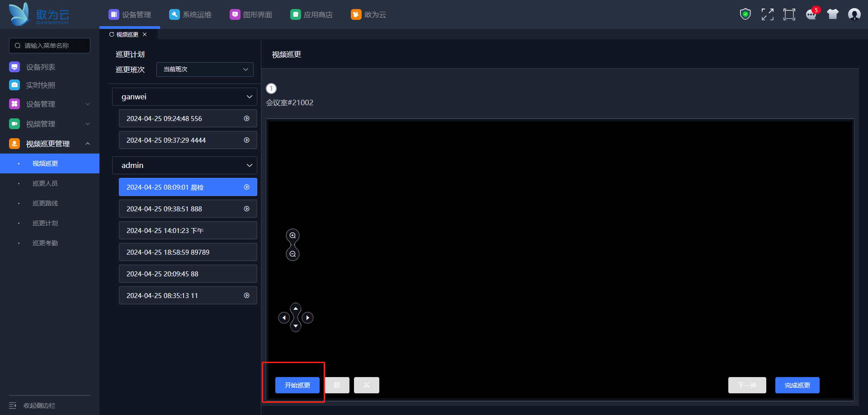Viewport: 868px width, 415px height.
Task: Open the messages chat bubble with badge
Action: [x=811, y=14]
